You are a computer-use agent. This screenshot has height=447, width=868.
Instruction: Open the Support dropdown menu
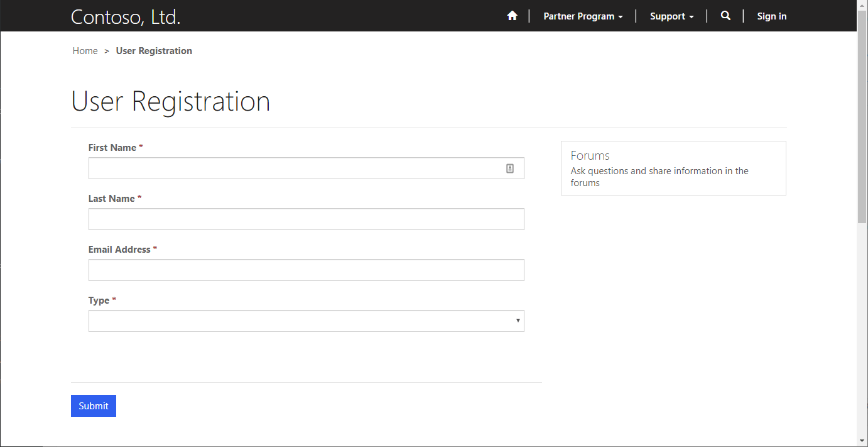671,16
